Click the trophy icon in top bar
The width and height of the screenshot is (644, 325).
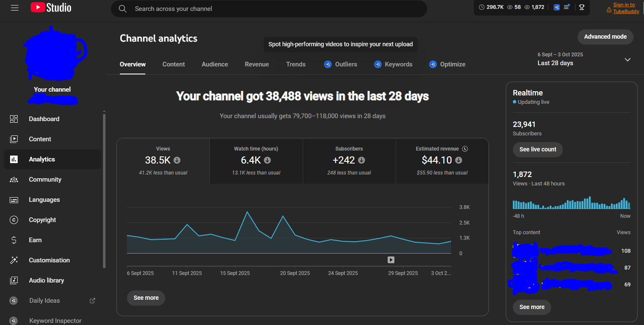point(582,7)
